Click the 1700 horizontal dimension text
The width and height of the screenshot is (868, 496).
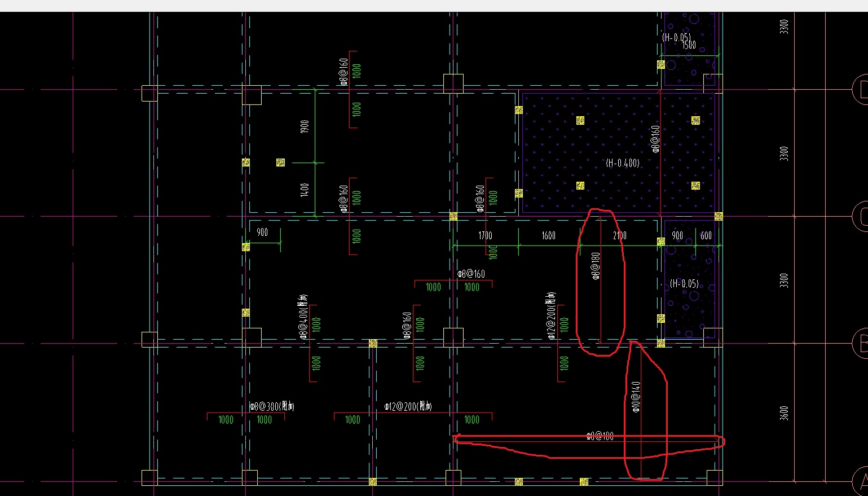pos(485,236)
